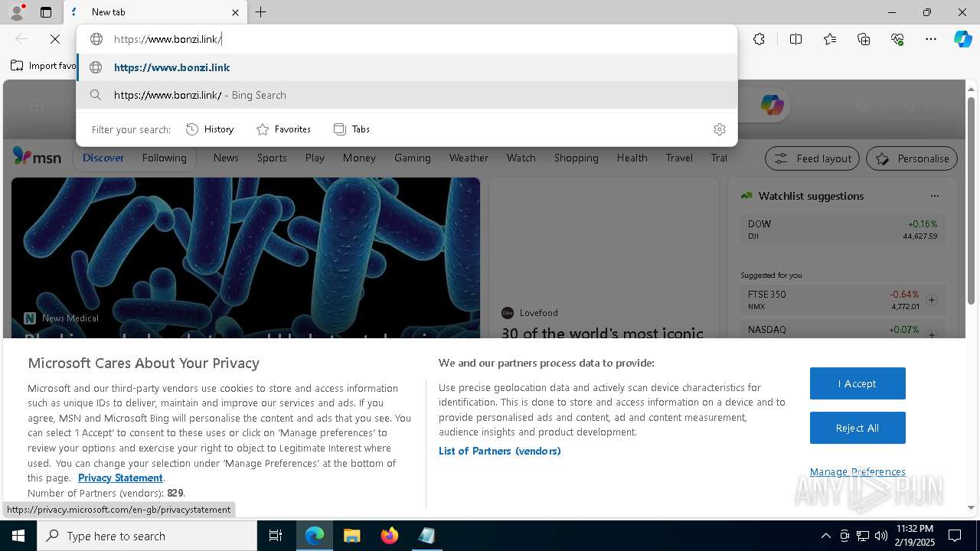This screenshot has width=980, height=551.
Task: Click the Personalise button
Action: point(912,158)
